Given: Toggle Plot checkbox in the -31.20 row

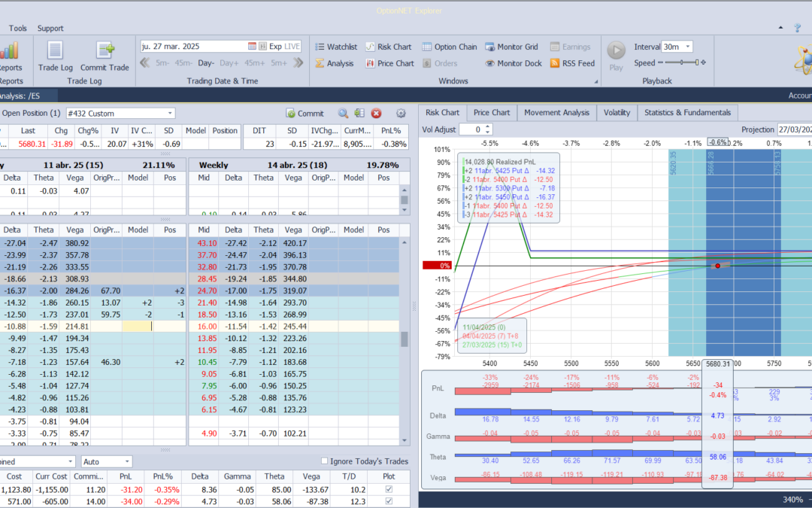Looking at the screenshot, I should 389,489.
